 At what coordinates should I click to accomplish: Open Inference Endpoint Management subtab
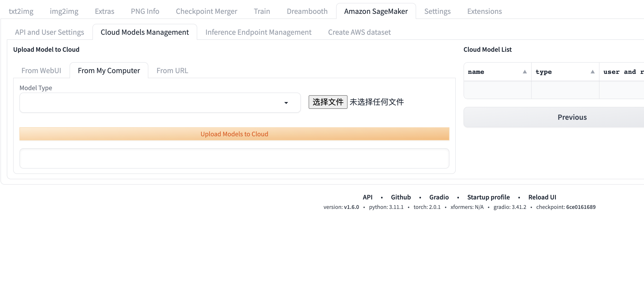tap(258, 32)
